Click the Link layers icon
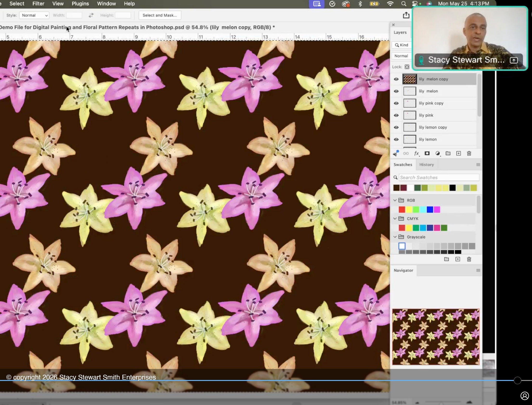The width and height of the screenshot is (532, 405). coord(406,154)
